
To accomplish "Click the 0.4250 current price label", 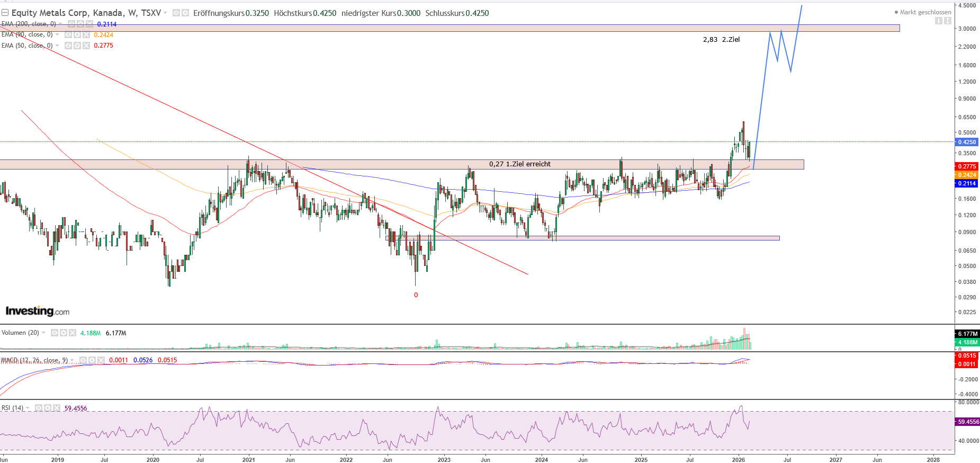I will [967, 142].
